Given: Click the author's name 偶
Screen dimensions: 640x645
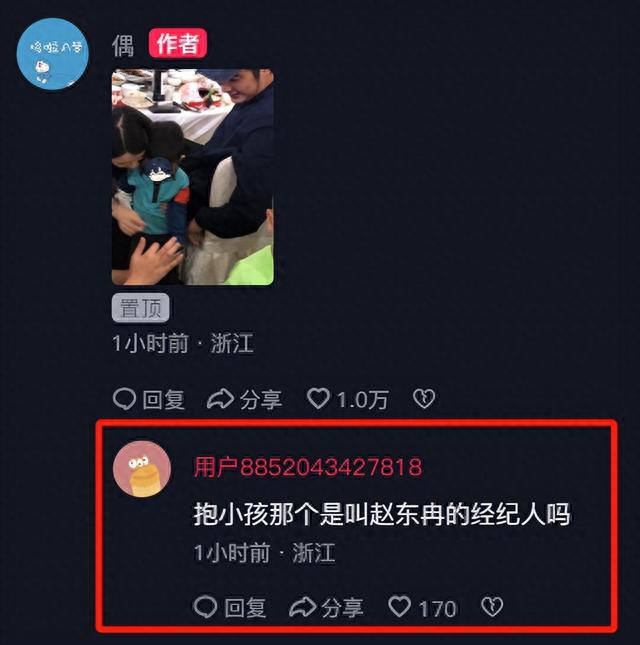Looking at the screenshot, I should (x=123, y=45).
